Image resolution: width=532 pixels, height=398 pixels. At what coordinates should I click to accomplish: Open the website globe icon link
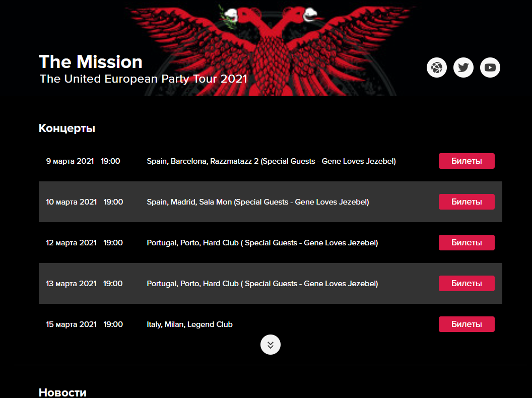(x=437, y=68)
